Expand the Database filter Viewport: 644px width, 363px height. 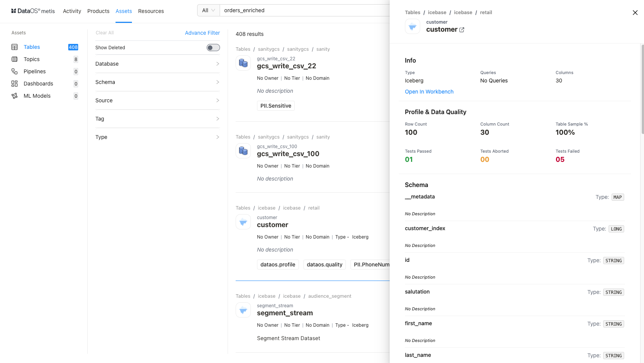pos(157,64)
